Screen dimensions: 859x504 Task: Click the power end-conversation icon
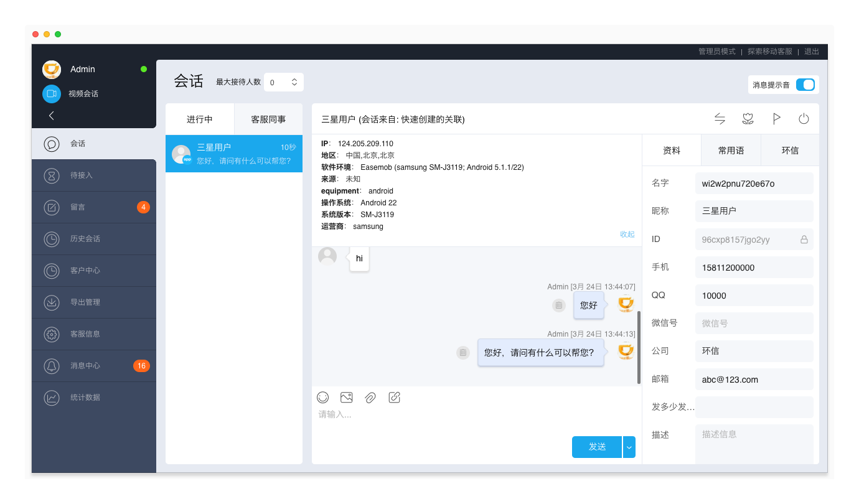[x=804, y=119]
